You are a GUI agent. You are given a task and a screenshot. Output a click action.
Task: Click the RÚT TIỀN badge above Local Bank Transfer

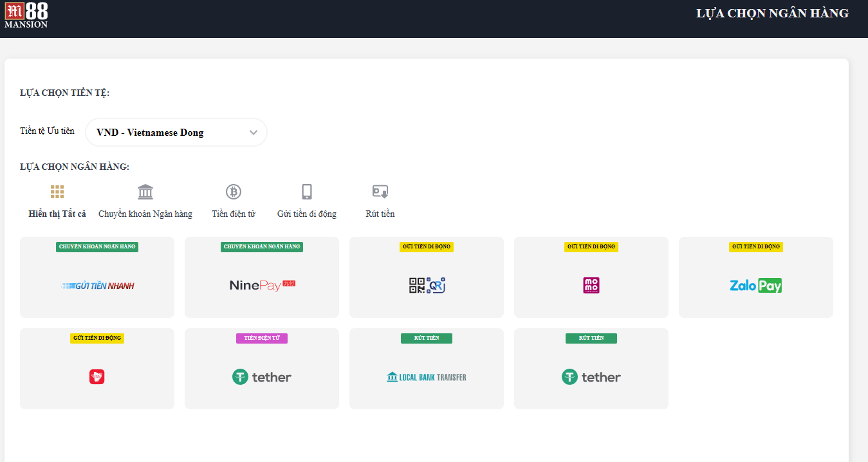(x=427, y=338)
